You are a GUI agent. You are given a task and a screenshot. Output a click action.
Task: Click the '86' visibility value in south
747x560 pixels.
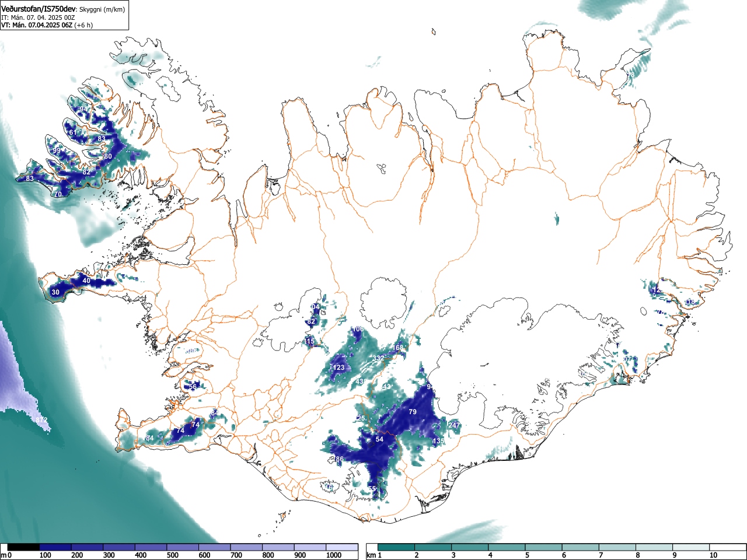pos(340,460)
